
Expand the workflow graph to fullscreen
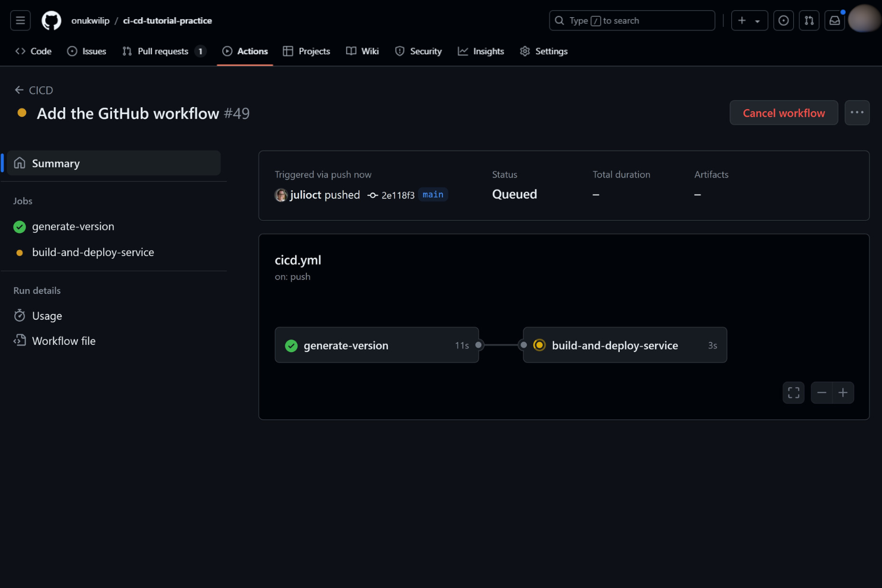793,392
